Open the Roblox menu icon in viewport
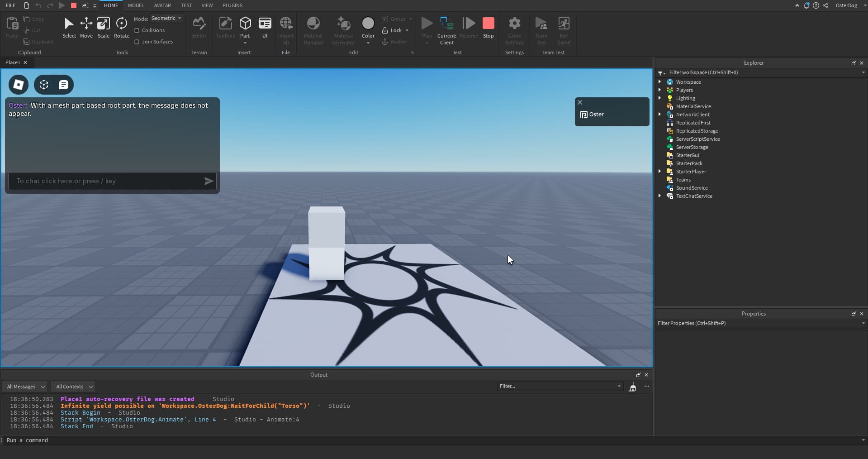 19,85
